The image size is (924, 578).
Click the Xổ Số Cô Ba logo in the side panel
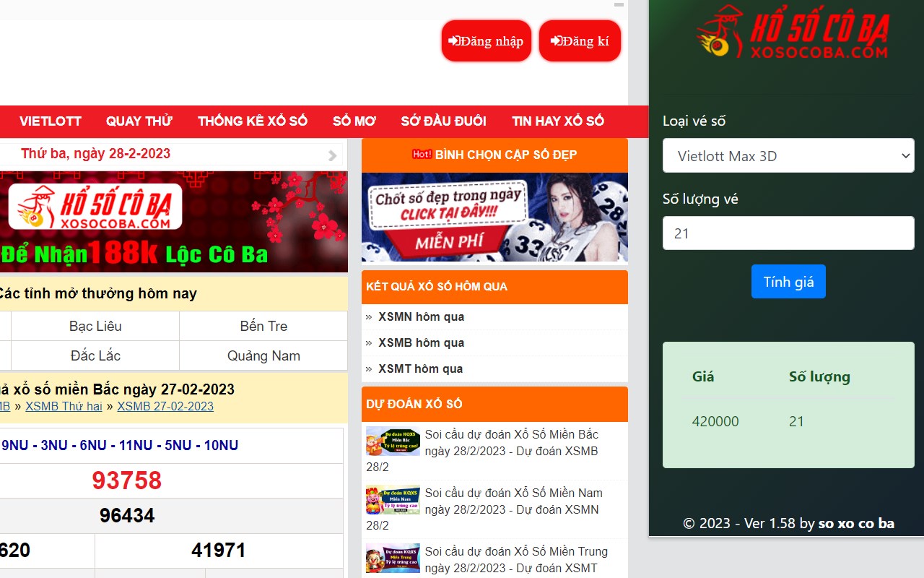click(x=792, y=33)
